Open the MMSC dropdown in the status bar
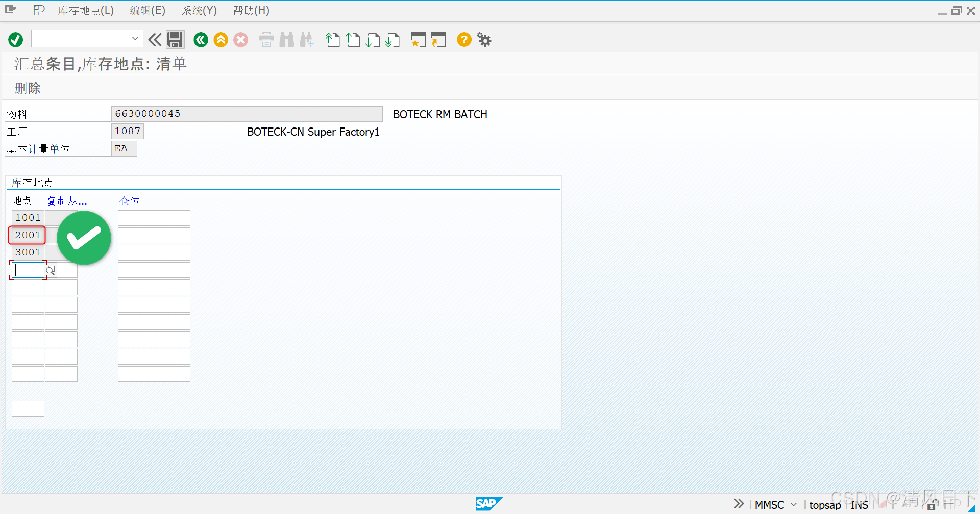Viewport: 980px width, 514px height. [x=793, y=504]
